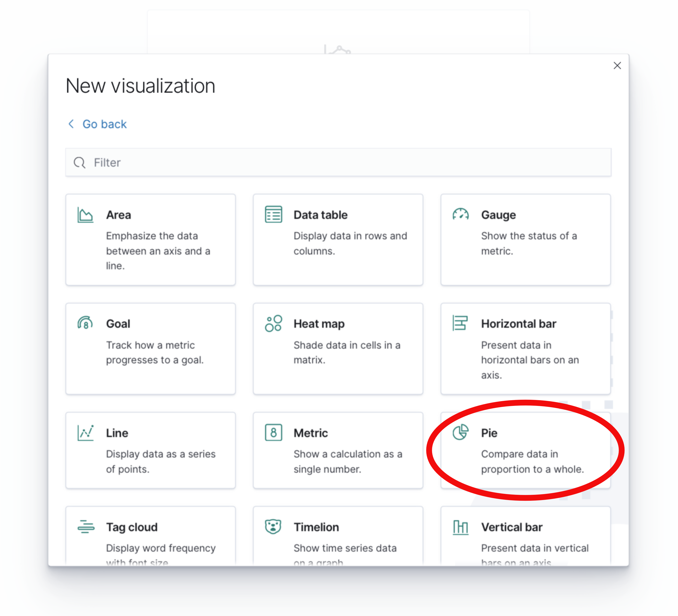
Task: Close the New visualization dialog
Action: coord(617,66)
